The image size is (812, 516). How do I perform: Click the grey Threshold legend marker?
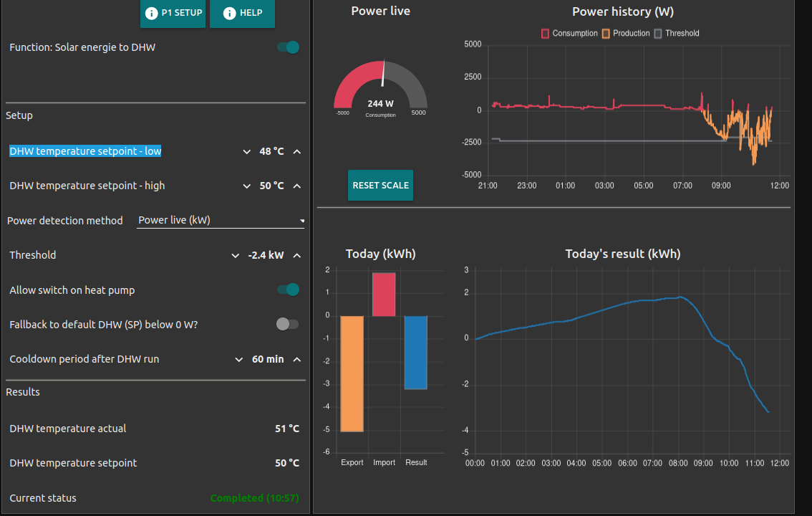pyautogui.click(x=659, y=33)
